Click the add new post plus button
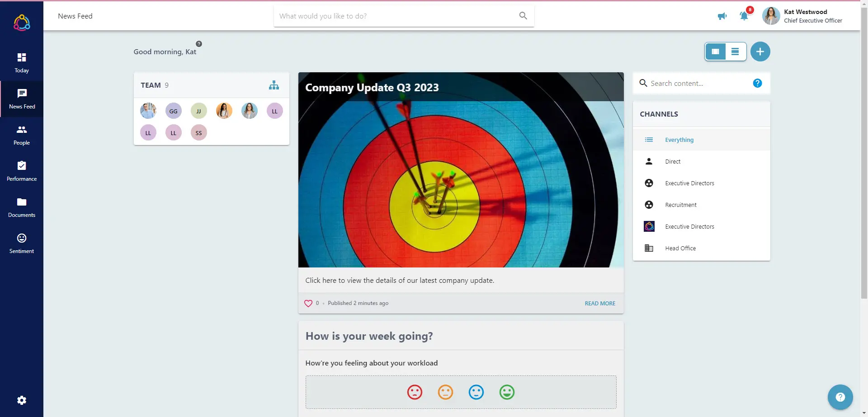Viewport: 868px width, 417px height. click(x=760, y=52)
